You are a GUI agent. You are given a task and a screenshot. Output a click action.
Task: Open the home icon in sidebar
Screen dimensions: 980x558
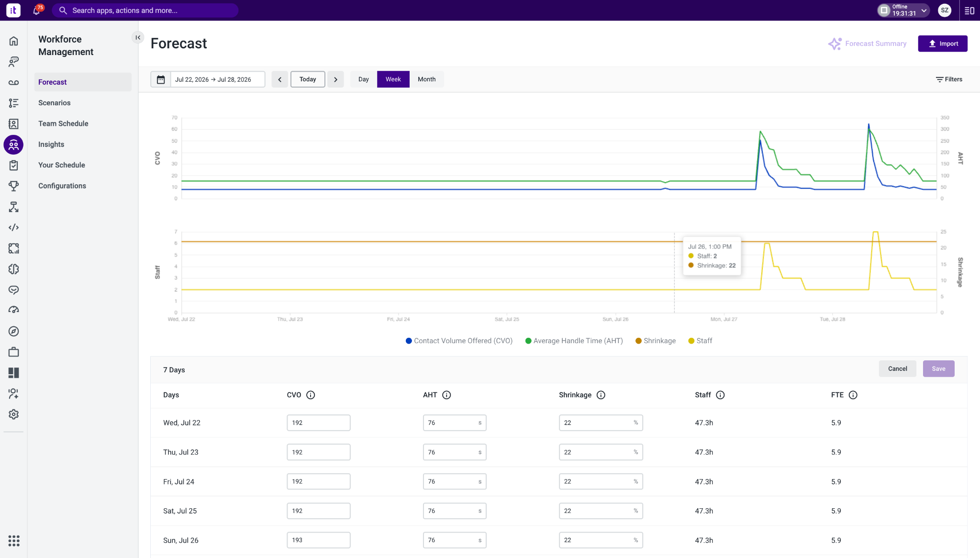click(x=14, y=41)
